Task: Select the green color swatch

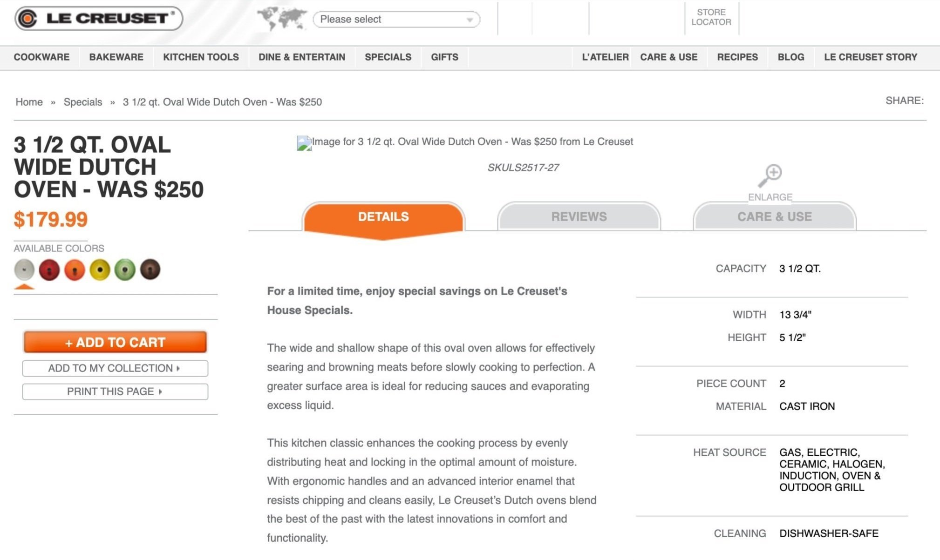Action: pos(125,270)
